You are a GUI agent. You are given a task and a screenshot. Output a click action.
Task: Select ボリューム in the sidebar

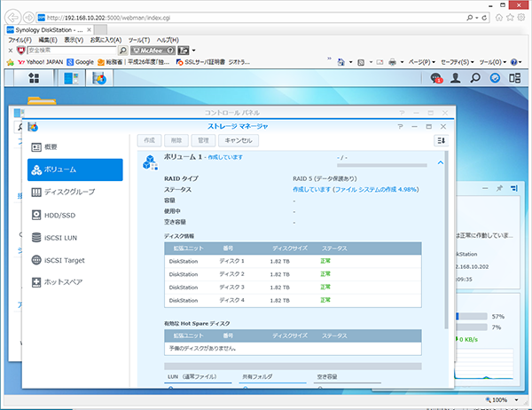(74, 170)
